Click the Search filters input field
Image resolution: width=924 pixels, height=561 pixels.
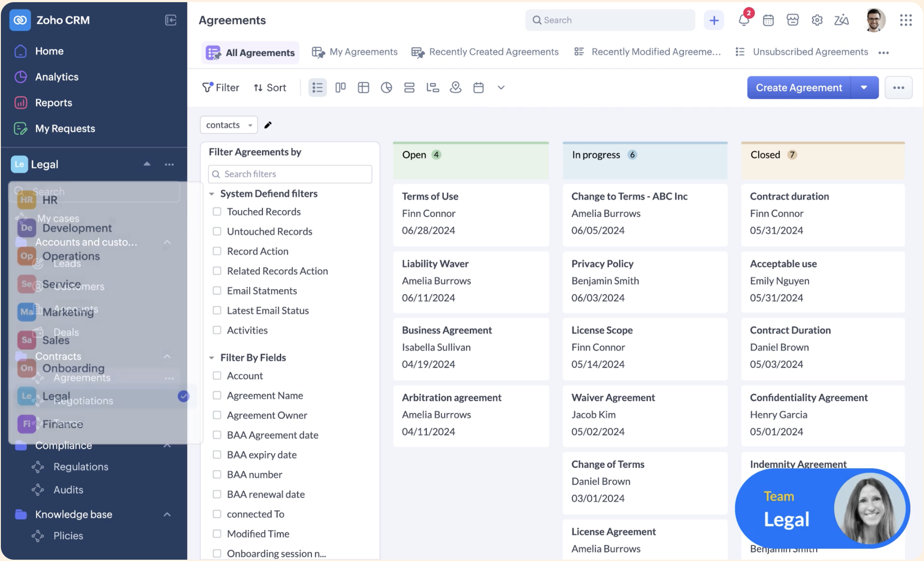click(290, 174)
